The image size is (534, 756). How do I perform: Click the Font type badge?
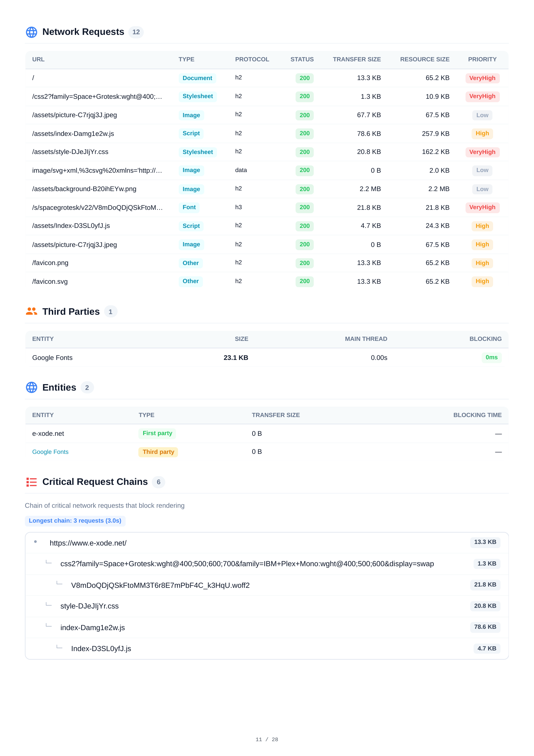tap(189, 208)
